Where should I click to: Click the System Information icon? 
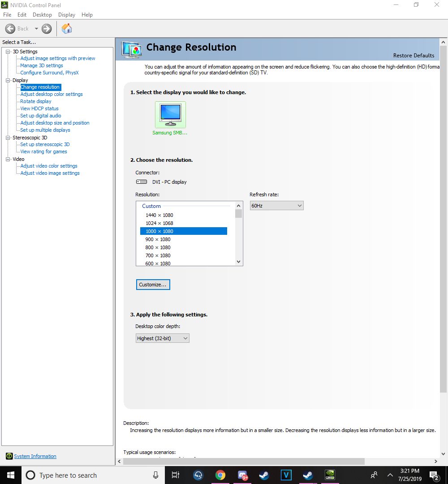(x=9, y=456)
